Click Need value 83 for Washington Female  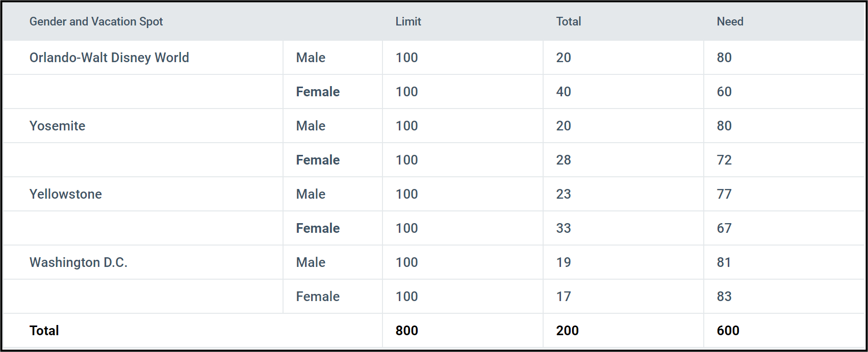724,296
